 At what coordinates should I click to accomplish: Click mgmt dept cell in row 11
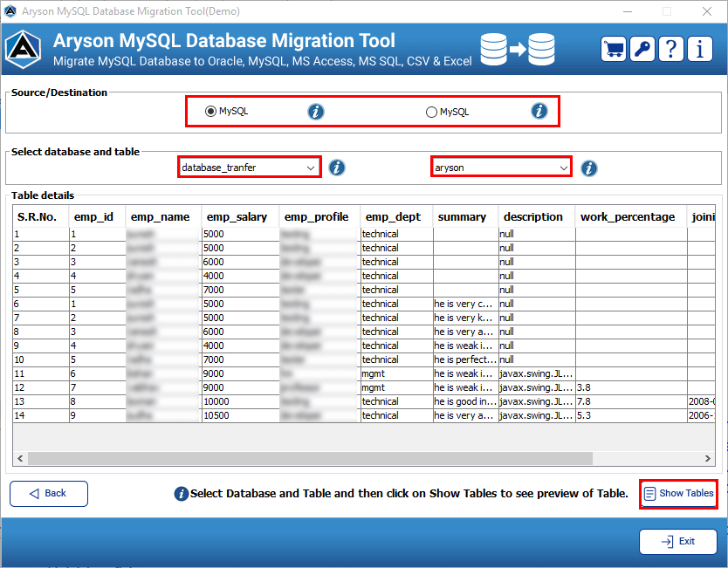[396, 373]
